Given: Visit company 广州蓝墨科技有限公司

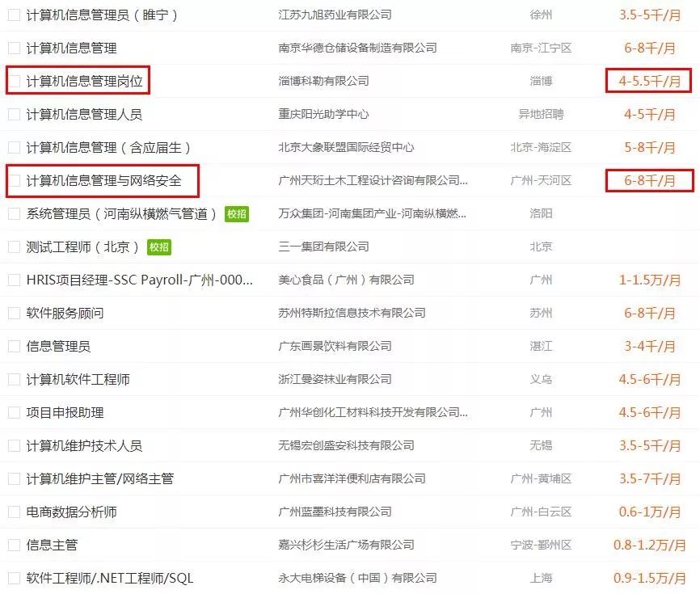Looking at the screenshot, I should (x=335, y=512).
